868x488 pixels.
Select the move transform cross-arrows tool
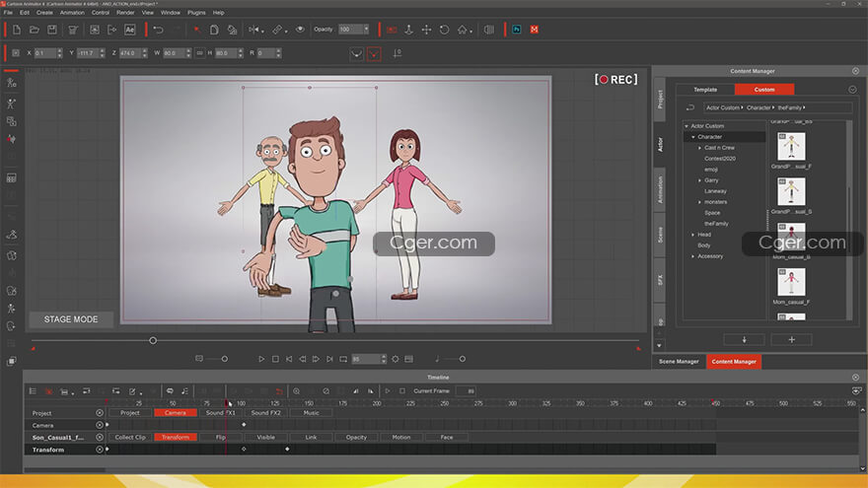coord(426,30)
